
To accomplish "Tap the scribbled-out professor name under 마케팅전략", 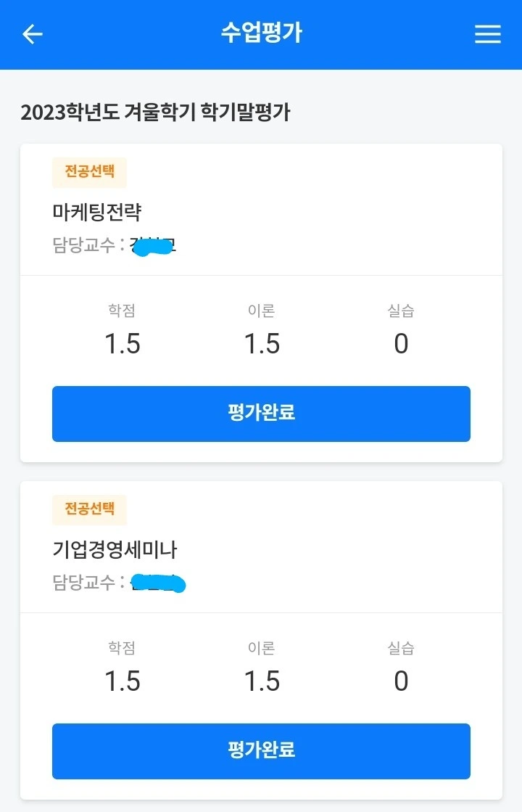I will click(153, 246).
